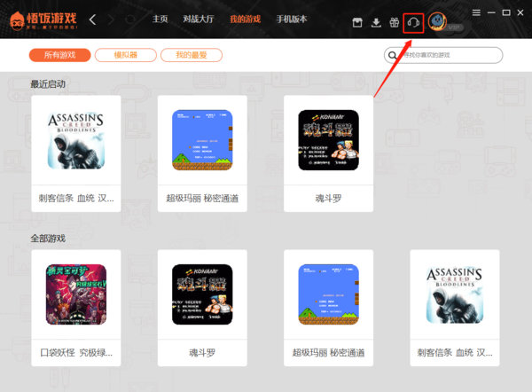
Task: Open 魂斗罗 cover in 全部游戏
Action: (x=202, y=294)
